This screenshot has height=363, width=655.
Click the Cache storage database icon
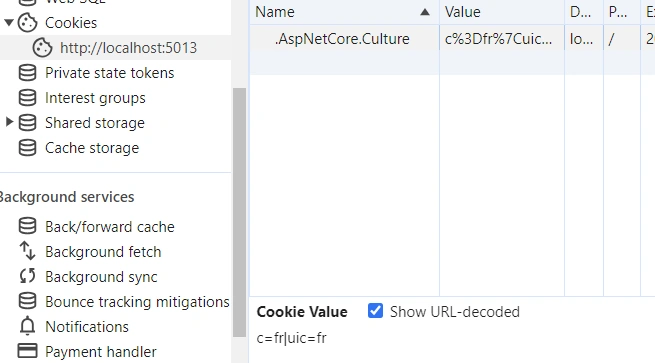pos(28,148)
